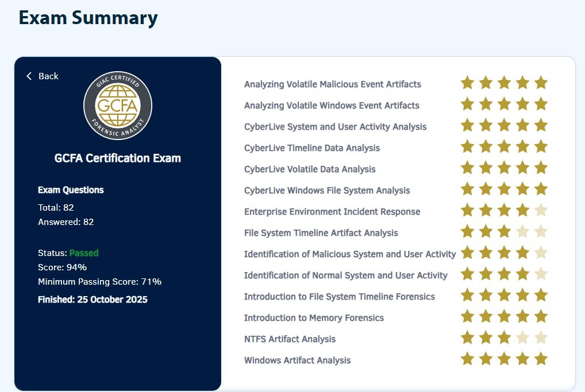This screenshot has width=585, height=392.
Task: Click fifth star of Windows Artifact Analysis
Action: coord(541,359)
